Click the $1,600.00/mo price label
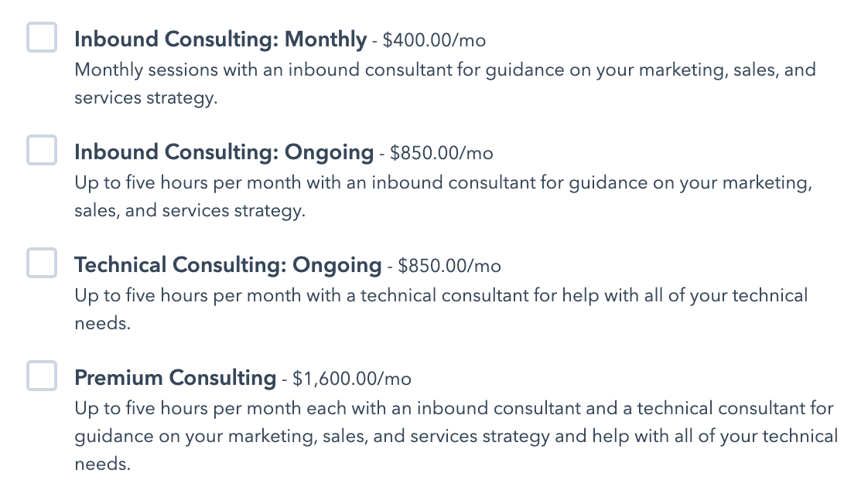The image size is (868, 490). coord(351,379)
